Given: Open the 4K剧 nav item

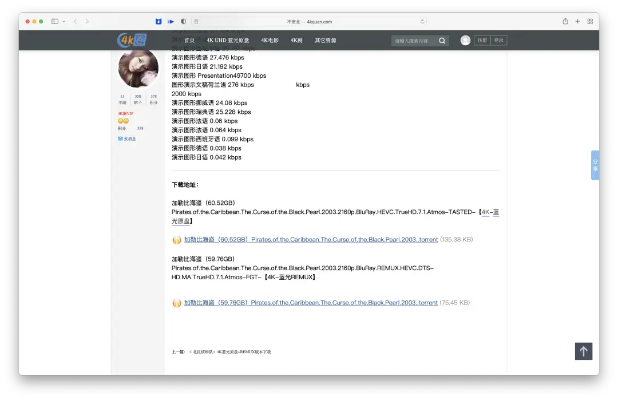Looking at the screenshot, I should coord(296,40).
